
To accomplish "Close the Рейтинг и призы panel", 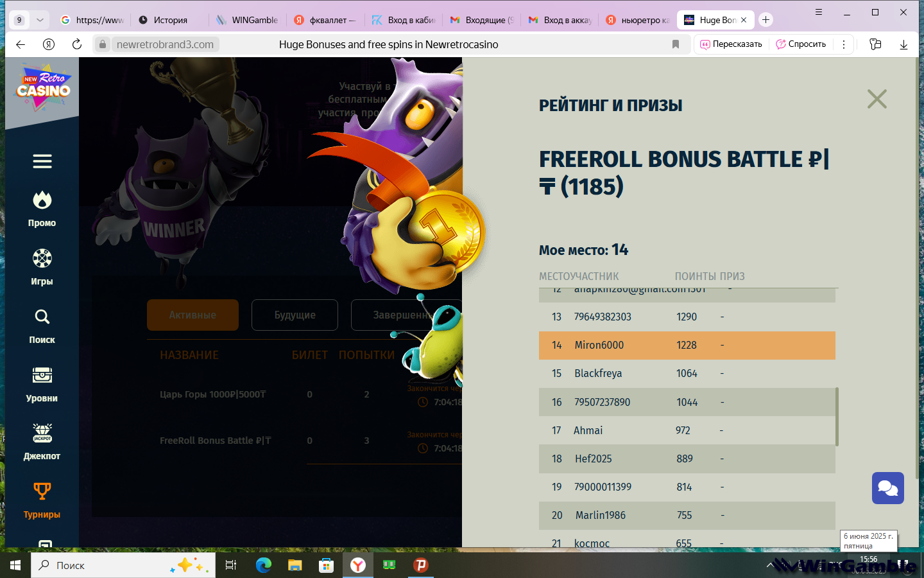I will pyautogui.click(x=877, y=99).
